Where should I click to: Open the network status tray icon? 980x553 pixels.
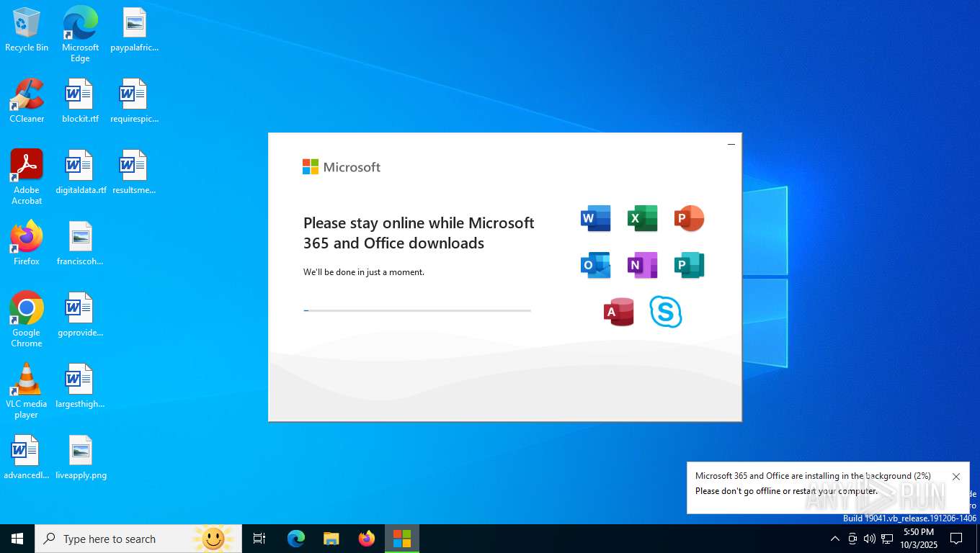[x=887, y=539]
